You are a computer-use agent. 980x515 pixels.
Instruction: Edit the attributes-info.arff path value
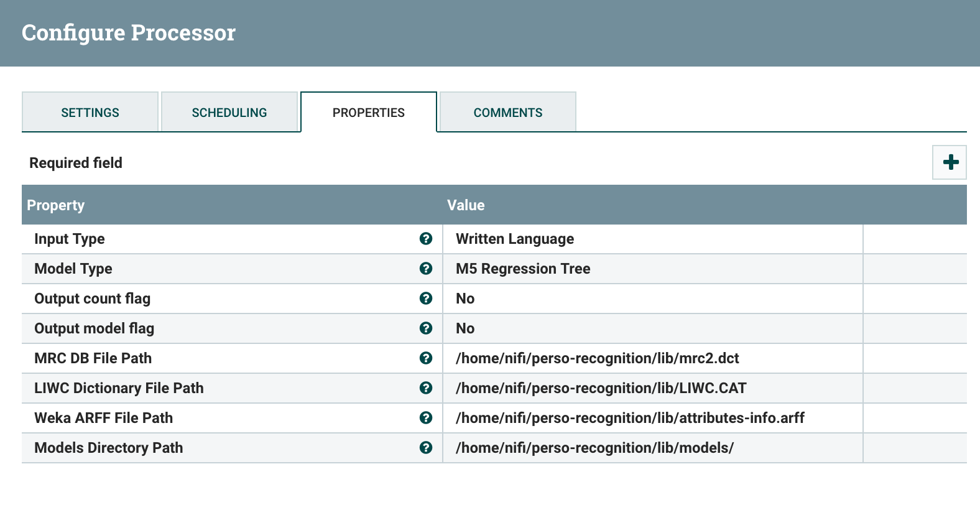pos(630,418)
